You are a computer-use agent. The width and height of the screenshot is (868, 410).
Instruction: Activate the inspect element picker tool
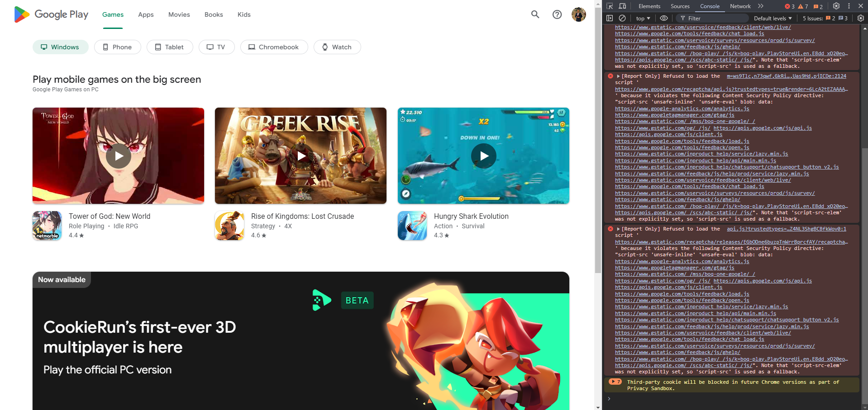point(610,6)
